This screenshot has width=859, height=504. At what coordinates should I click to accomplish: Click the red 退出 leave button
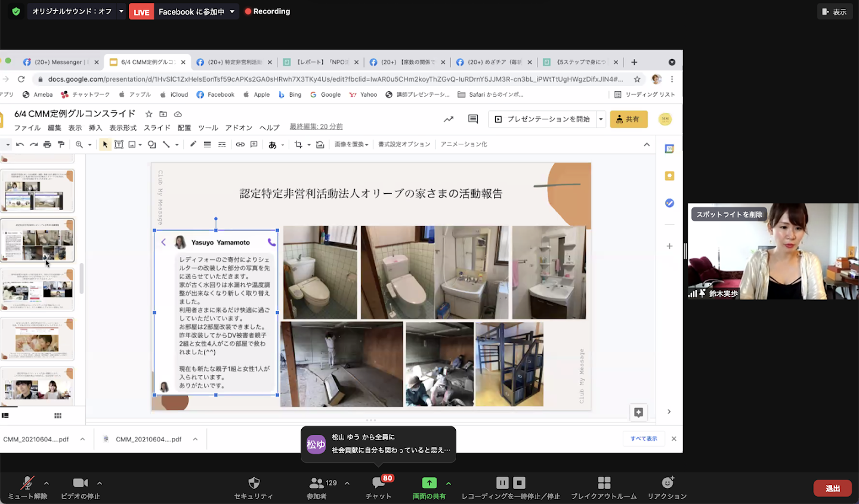tap(833, 488)
